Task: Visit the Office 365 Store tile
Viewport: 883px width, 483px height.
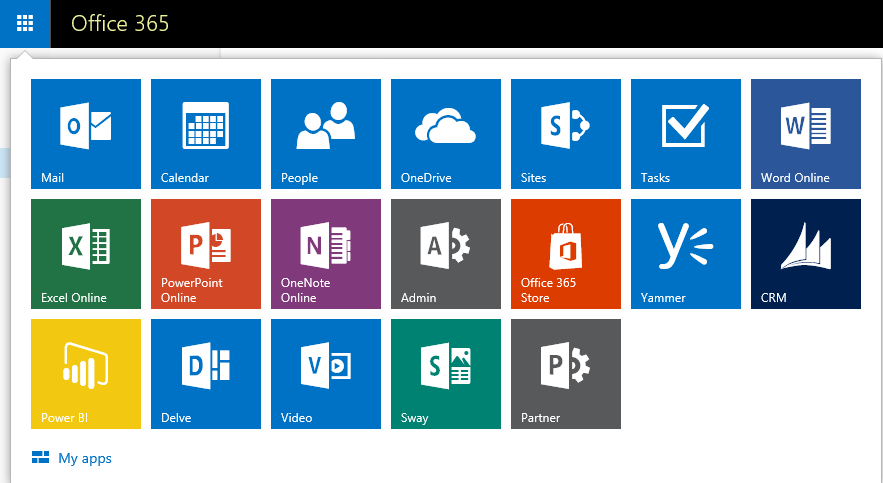Action: (565, 254)
